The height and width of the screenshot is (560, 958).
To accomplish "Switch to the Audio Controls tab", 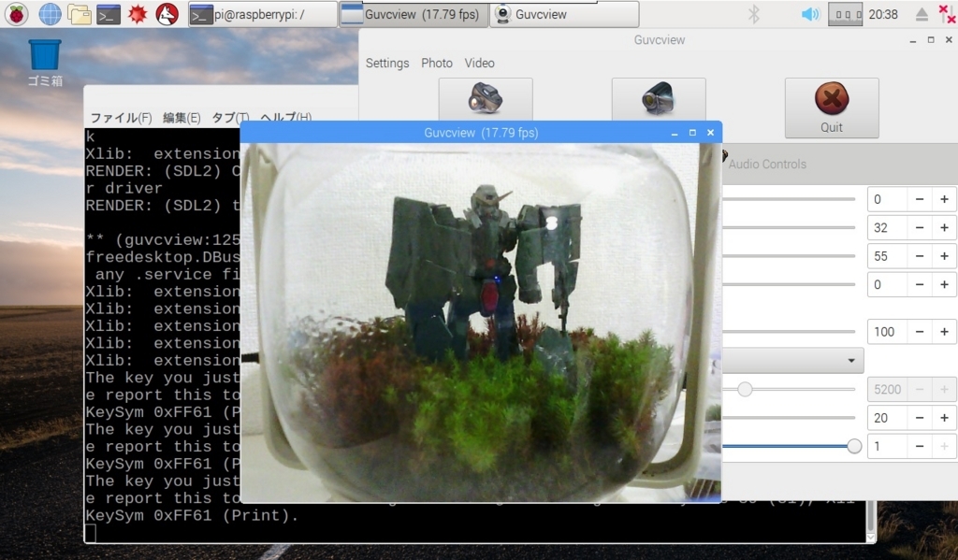I will point(767,164).
